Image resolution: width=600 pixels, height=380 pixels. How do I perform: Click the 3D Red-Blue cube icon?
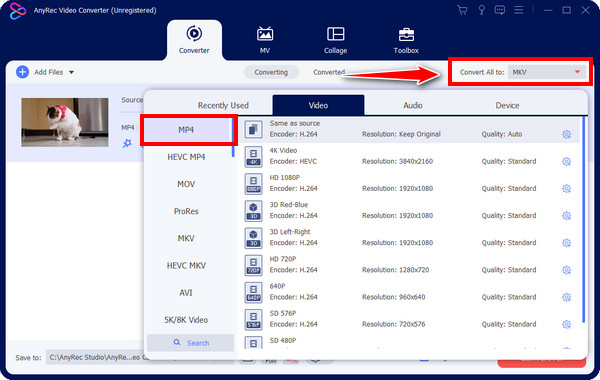pyautogui.click(x=253, y=211)
